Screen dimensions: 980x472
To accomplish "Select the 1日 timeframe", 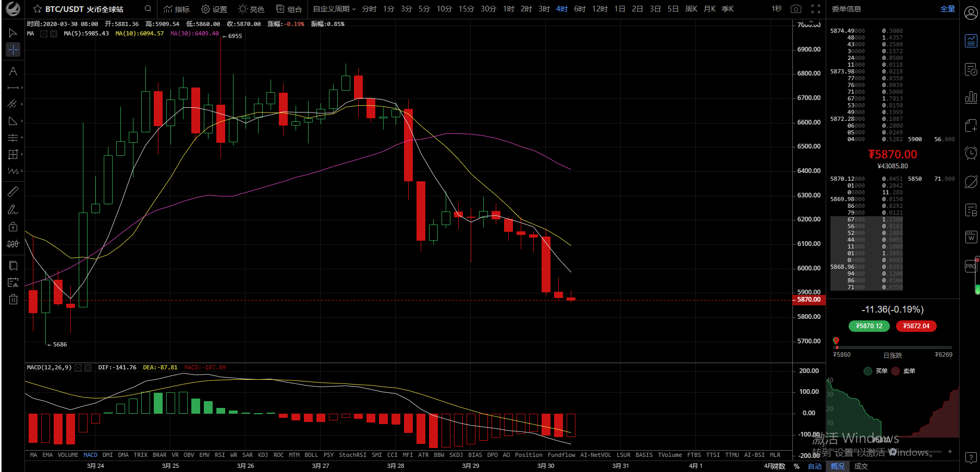I will (619, 9).
